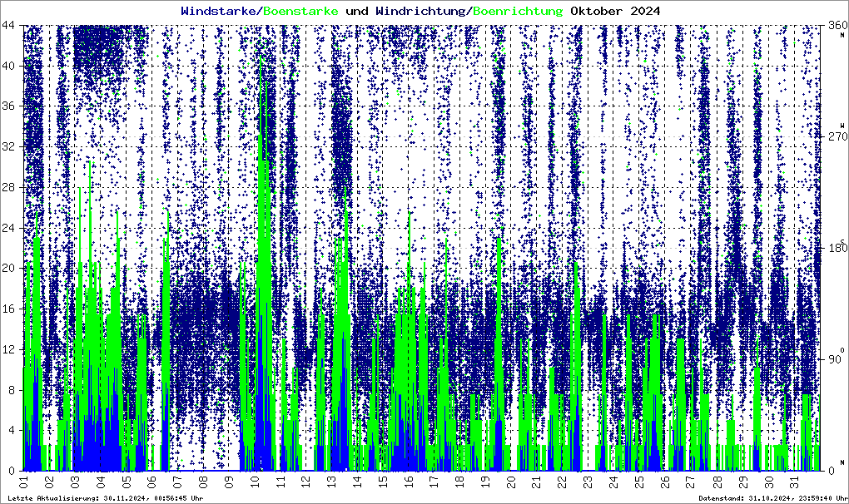Click day 31 on the date axis
This screenshot has height=504, width=849.
click(792, 482)
